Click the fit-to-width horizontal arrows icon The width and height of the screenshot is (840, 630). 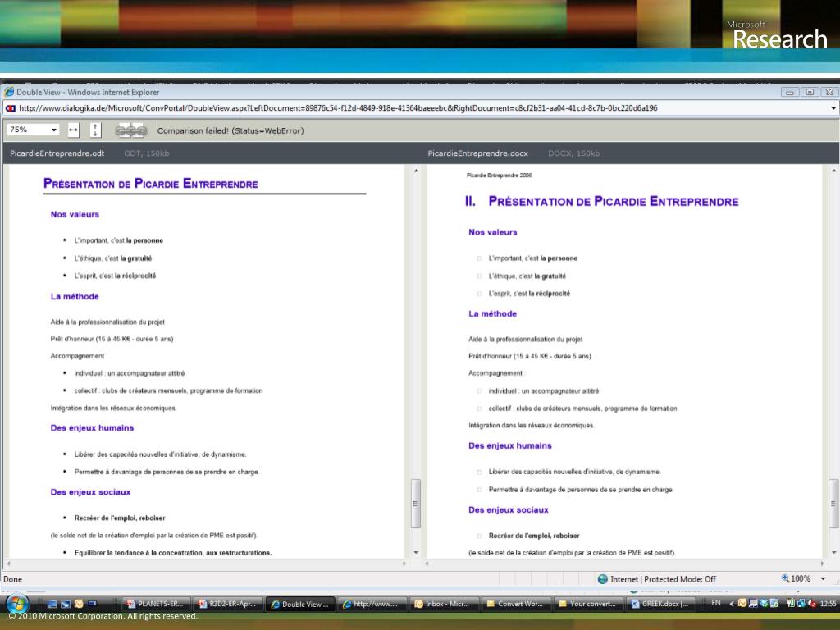click(x=73, y=130)
